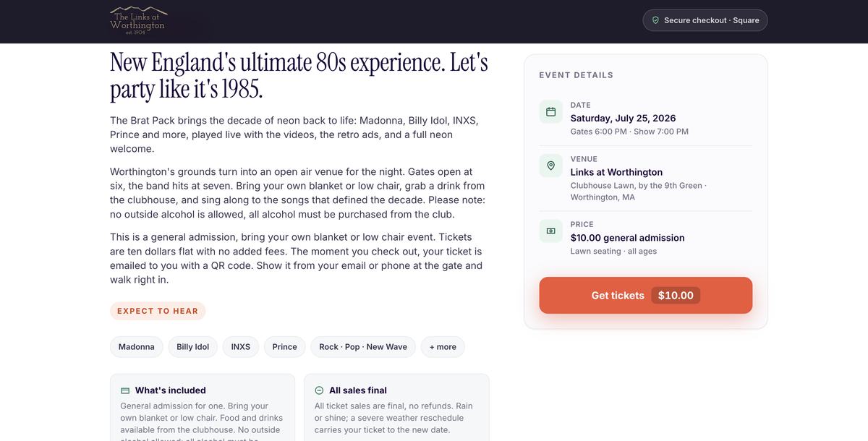Click The Links at Worthington logo
The height and width of the screenshot is (441, 868).
pyautogui.click(x=139, y=20)
